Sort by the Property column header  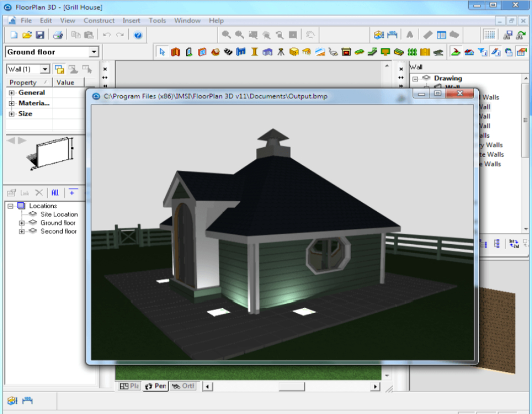point(29,82)
